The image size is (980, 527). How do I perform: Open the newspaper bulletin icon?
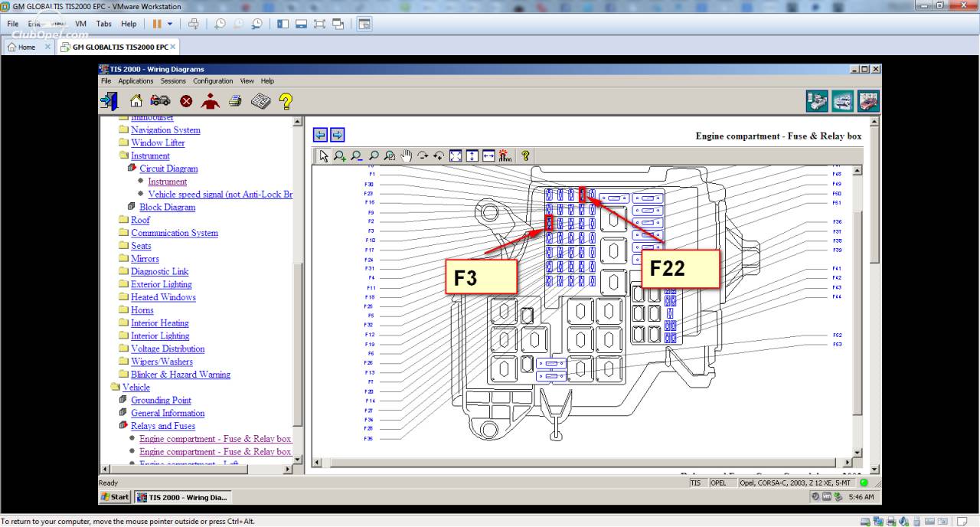(x=261, y=100)
